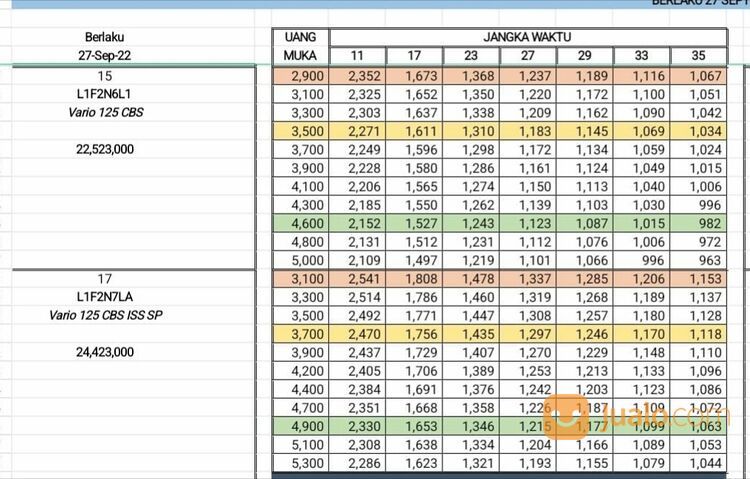This screenshot has width=750, height=479.
Task: Select the down payment cell "5,100"
Action: [x=301, y=445]
